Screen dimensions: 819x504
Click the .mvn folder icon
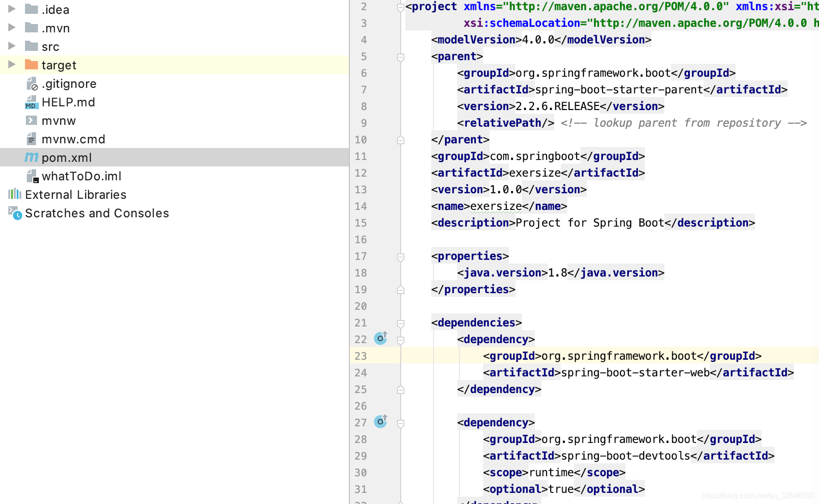pos(31,27)
